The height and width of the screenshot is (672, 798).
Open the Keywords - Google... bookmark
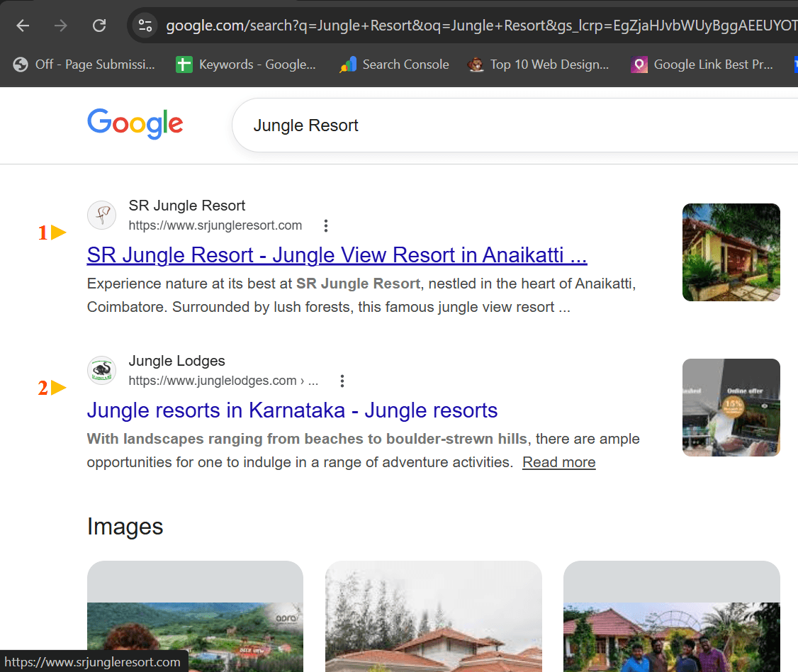click(x=246, y=65)
